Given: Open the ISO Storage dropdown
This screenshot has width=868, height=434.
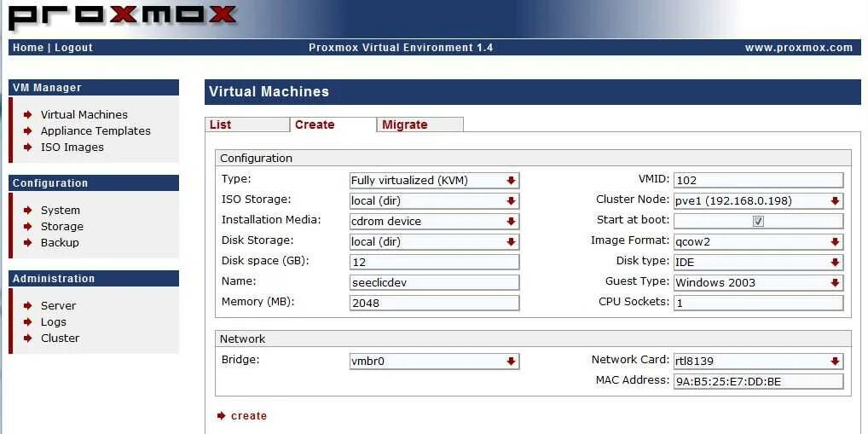Looking at the screenshot, I should 435,201.
